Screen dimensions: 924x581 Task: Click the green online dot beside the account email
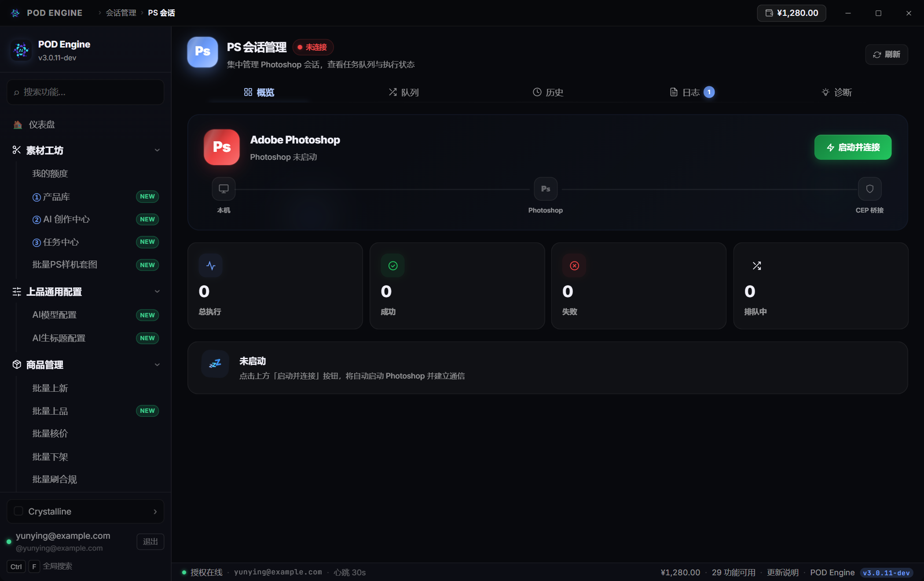tap(9, 541)
